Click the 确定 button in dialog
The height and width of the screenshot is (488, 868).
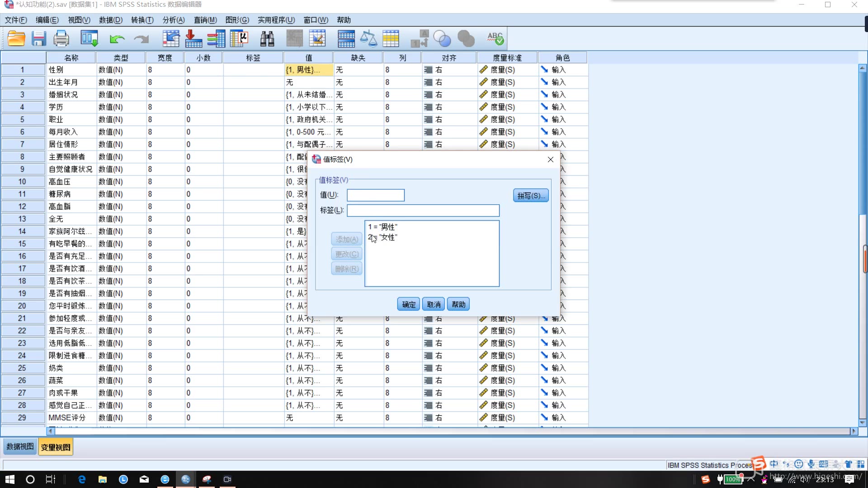tap(409, 305)
